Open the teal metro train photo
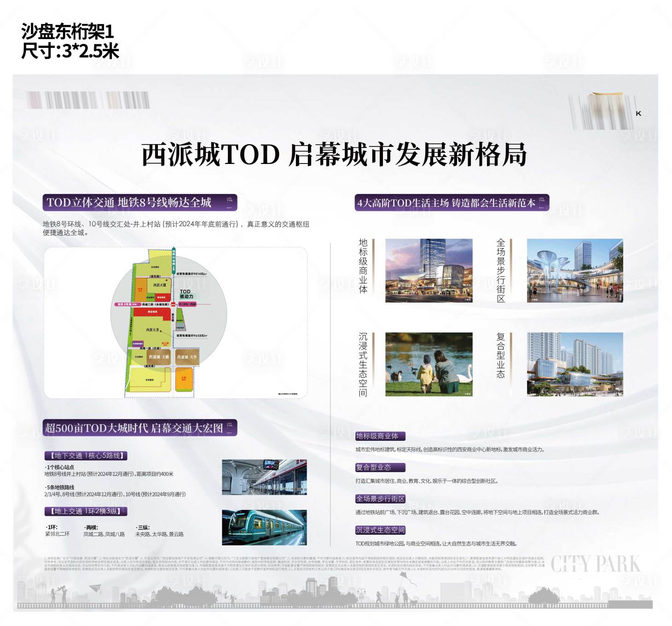672x626 pixels. click(264, 527)
